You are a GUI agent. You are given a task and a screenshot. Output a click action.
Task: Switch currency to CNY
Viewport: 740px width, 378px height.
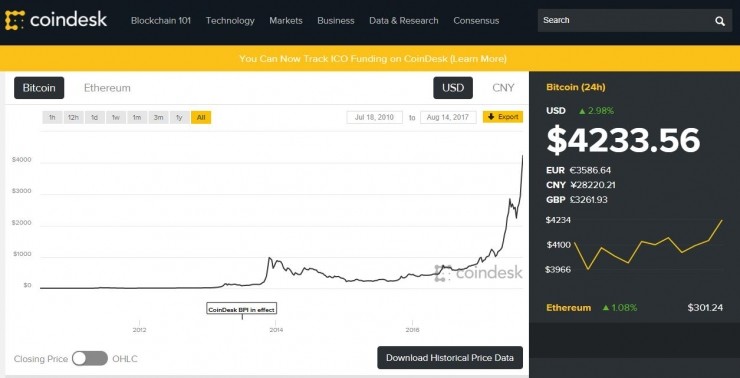(503, 88)
